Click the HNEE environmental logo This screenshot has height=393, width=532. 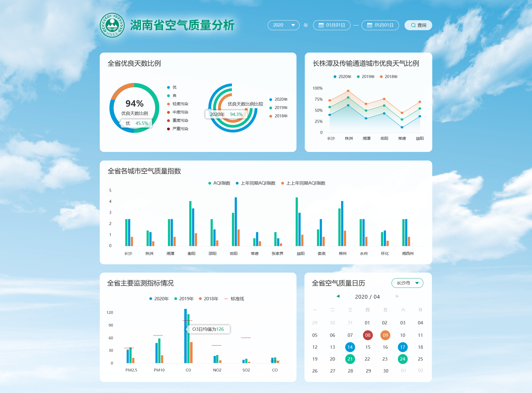click(x=112, y=25)
